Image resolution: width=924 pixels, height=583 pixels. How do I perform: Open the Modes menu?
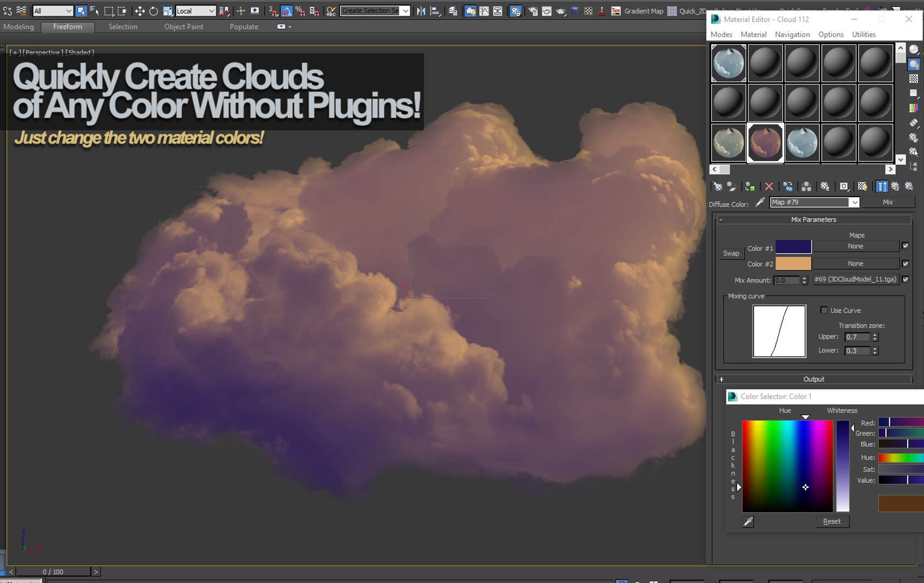tap(721, 35)
